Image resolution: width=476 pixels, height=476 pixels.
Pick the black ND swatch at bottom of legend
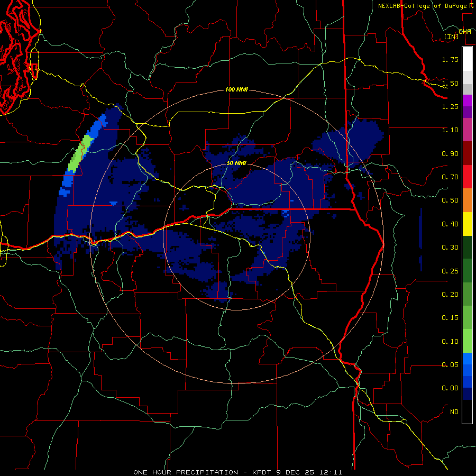pos(467,411)
